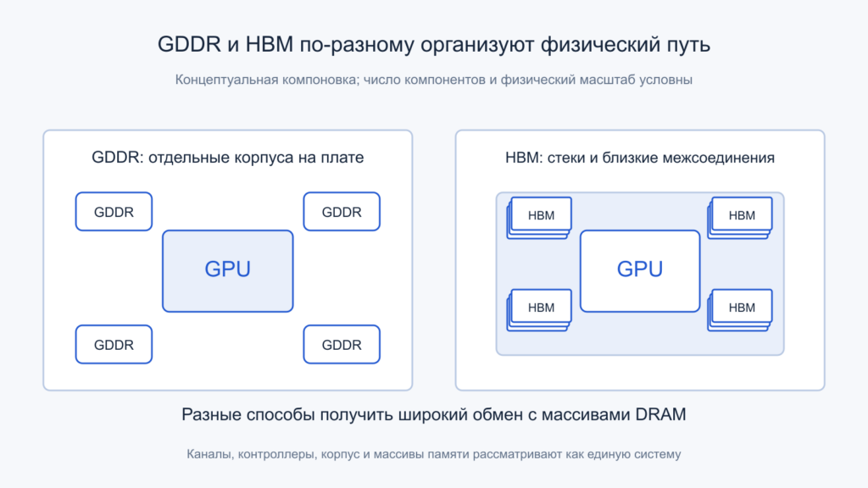This screenshot has width=868, height=488.
Task: Select the heading "GDDR: отдельные корпуса на плате"
Action: coord(227,157)
